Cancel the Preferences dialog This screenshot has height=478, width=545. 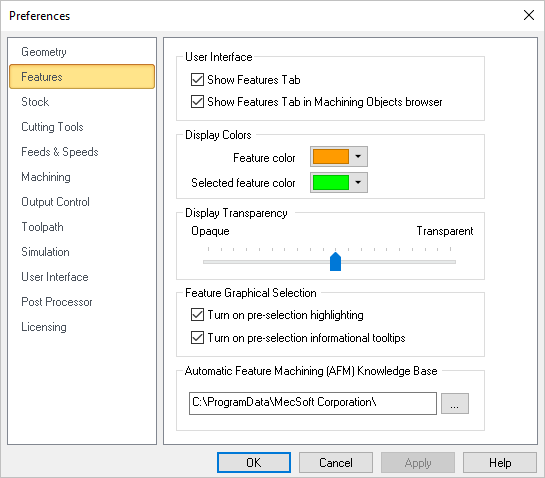click(x=336, y=463)
